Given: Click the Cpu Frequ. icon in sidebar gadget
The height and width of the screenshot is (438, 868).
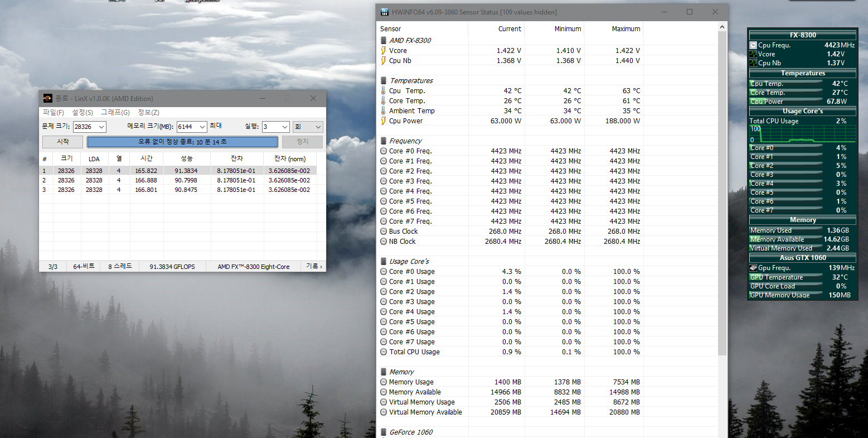Looking at the screenshot, I should (x=753, y=45).
